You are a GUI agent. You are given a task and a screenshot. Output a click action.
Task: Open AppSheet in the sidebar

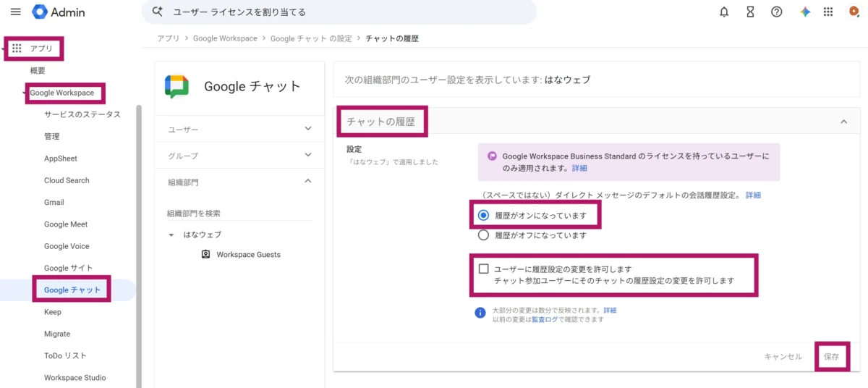tap(61, 159)
